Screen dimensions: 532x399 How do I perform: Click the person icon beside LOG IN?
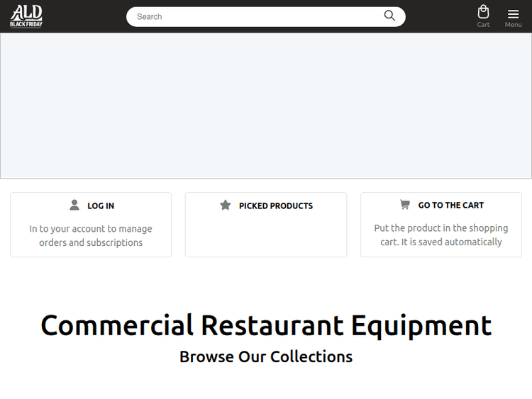click(74, 205)
